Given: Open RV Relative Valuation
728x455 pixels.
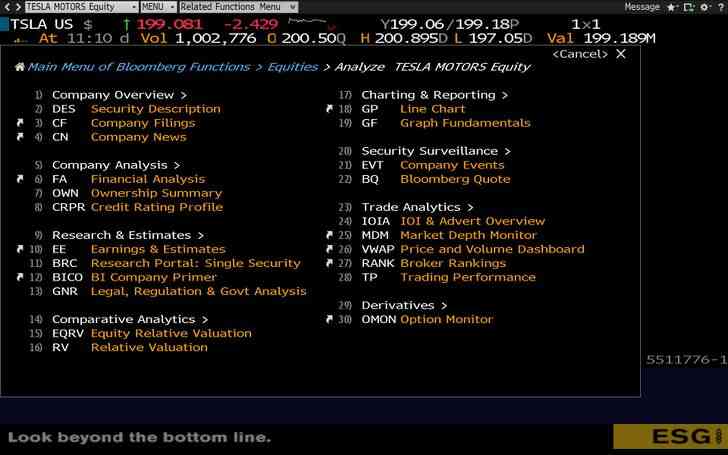Looking at the screenshot, I should (130, 347).
